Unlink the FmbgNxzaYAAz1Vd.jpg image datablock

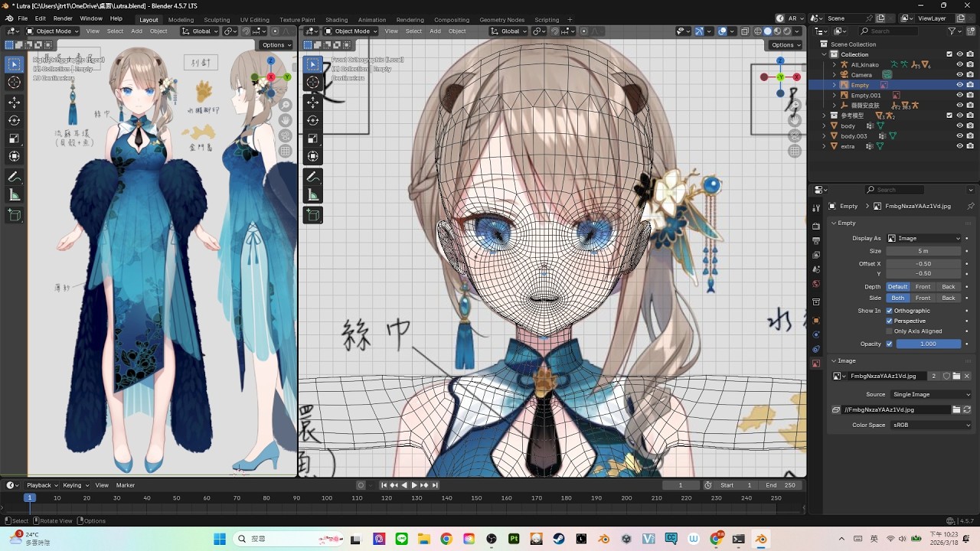tap(967, 377)
